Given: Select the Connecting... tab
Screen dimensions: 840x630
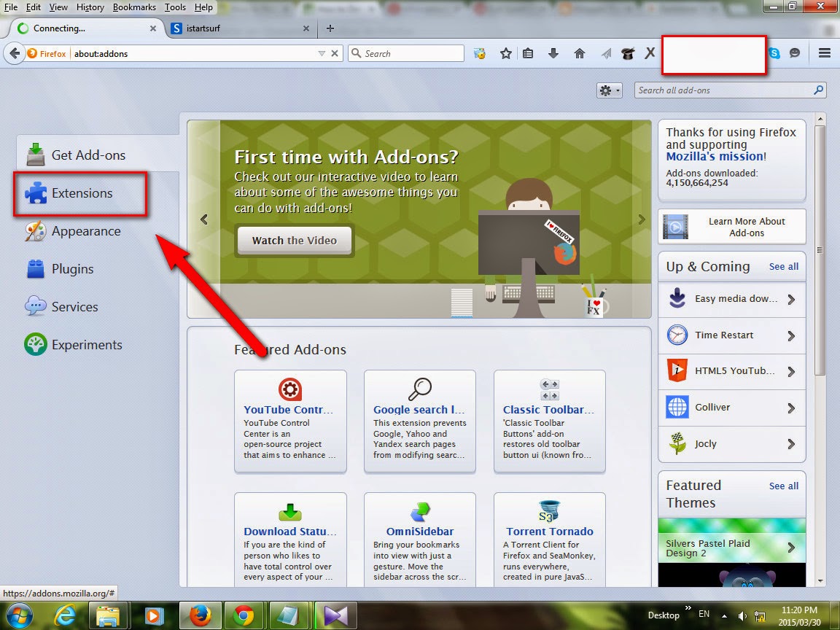Looking at the screenshot, I should click(x=86, y=28).
